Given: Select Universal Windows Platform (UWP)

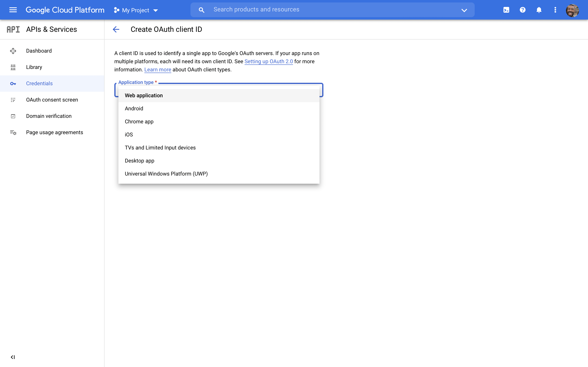Looking at the screenshot, I should (166, 174).
